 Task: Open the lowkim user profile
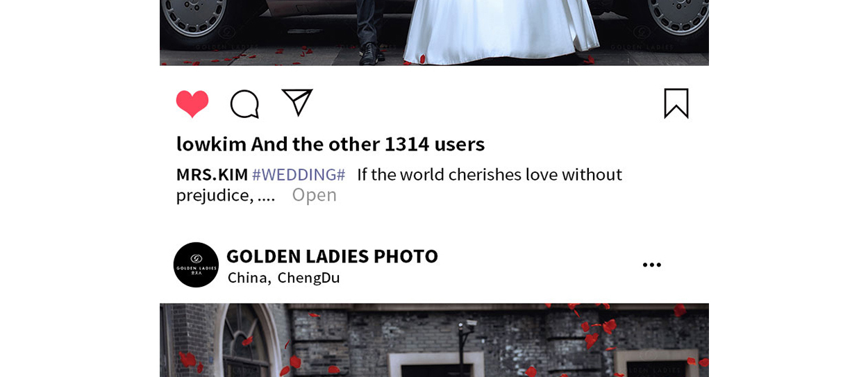(211, 144)
